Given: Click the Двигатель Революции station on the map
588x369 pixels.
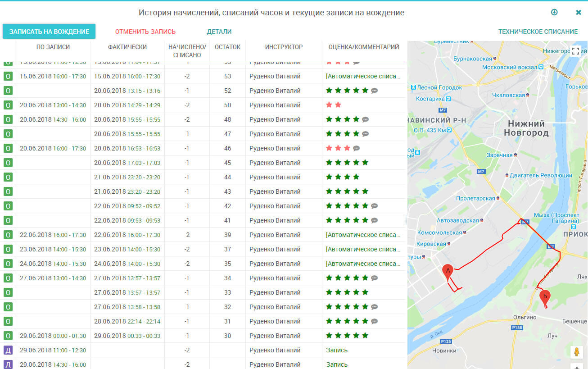Looking at the screenshot, I should [x=538, y=175].
